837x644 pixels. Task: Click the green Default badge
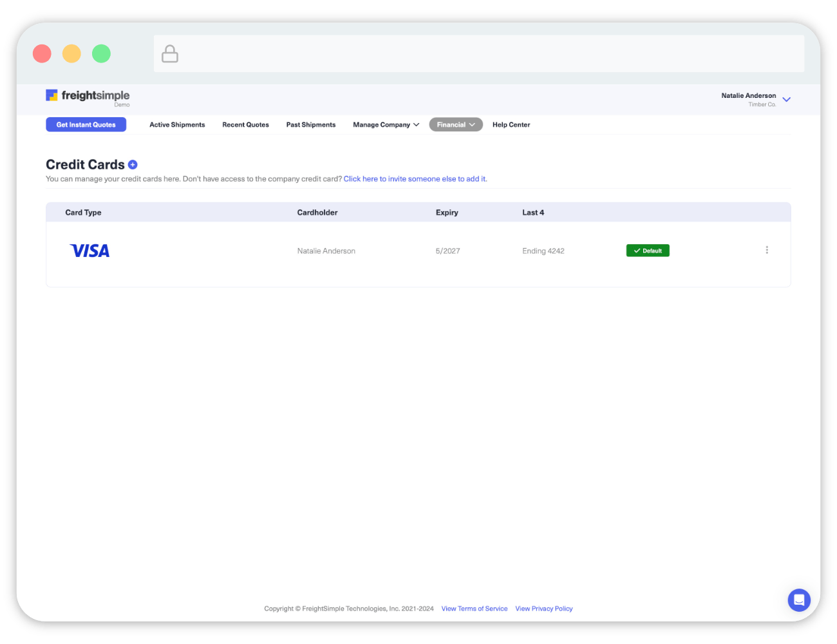click(x=647, y=251)
